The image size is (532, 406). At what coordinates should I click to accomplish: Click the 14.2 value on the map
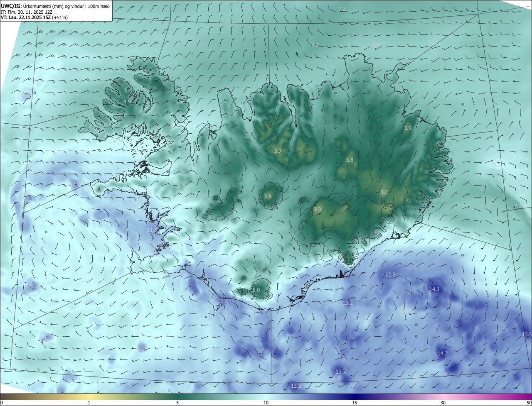point(443,353)
